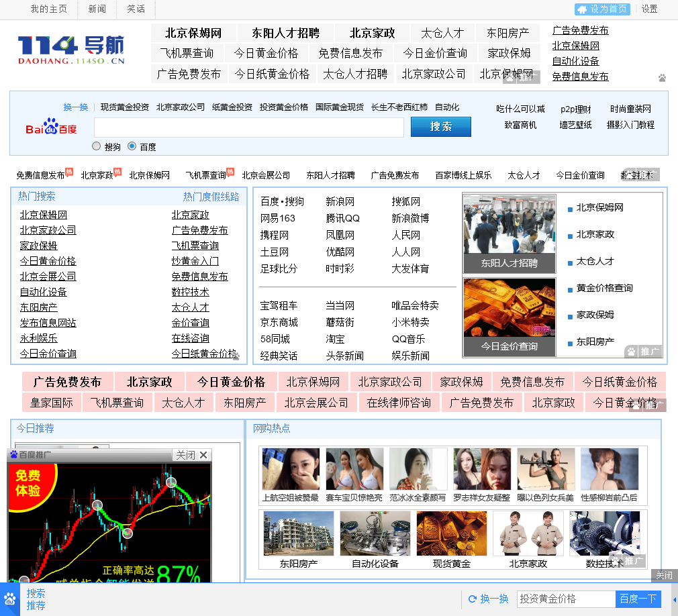The image size is (678, 616).
Task: Click the paw icon in the 百度推广 popup title
Action: (14, 454)
